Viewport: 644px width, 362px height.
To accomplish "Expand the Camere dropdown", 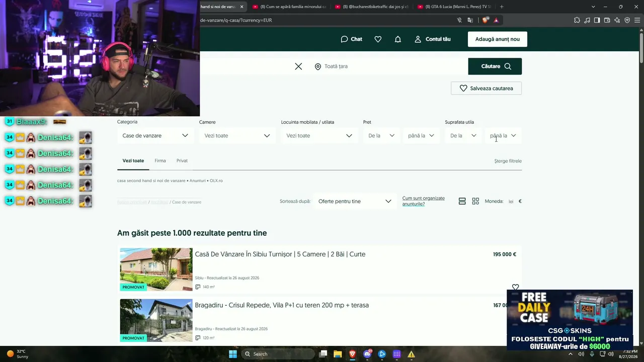I will click(237, 136).
